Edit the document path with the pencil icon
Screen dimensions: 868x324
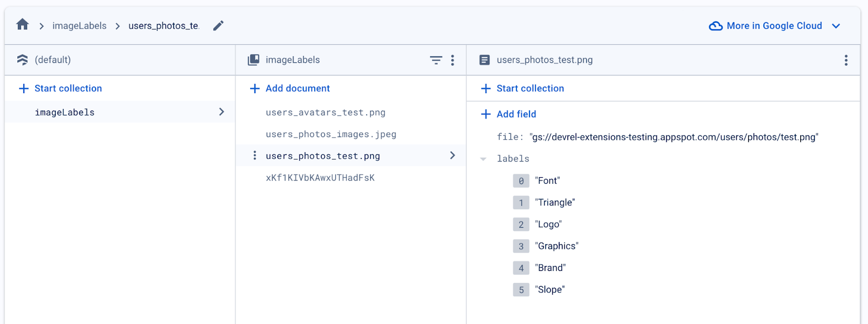[218, 25]
